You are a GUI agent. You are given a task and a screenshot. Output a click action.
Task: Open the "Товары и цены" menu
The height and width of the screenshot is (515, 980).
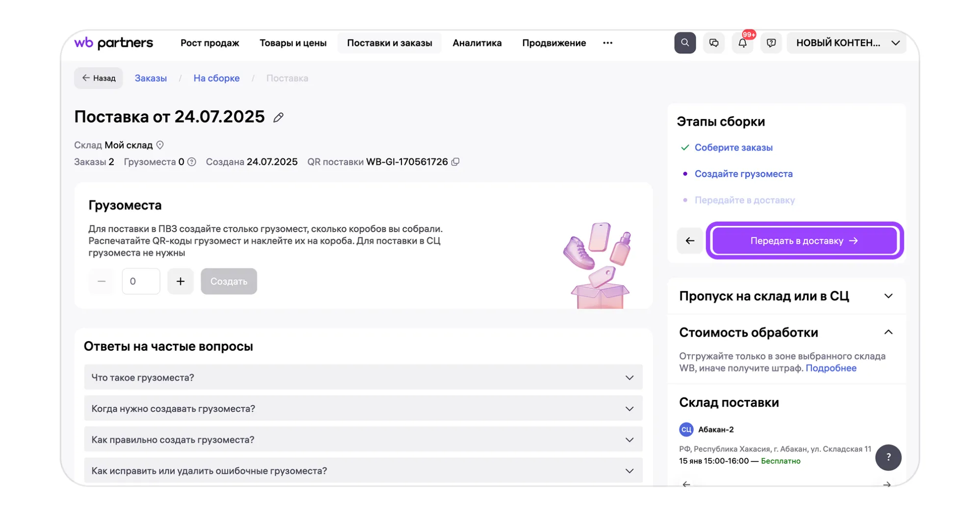tap(293, 43)
